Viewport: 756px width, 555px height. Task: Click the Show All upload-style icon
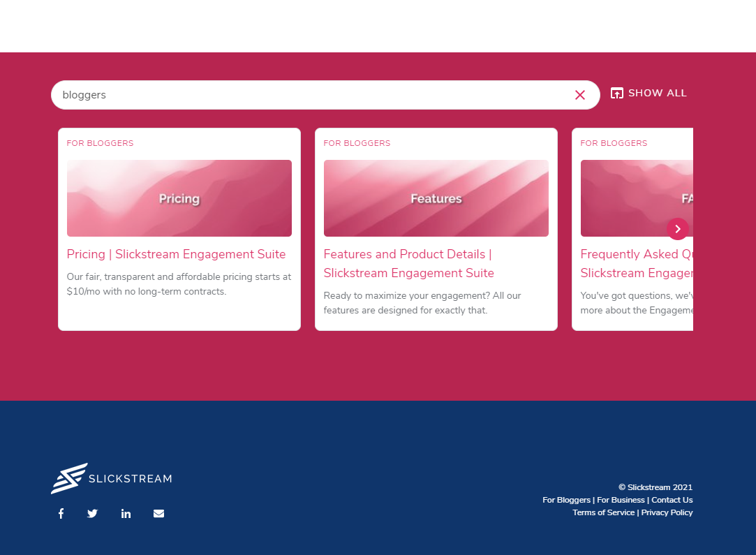tap(616, 93)
